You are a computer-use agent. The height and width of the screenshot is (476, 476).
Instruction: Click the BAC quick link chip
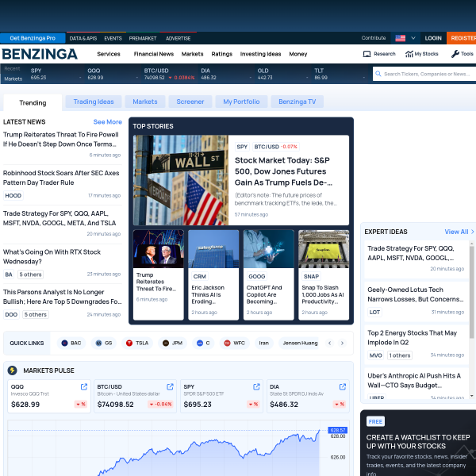tap(71, 343)
